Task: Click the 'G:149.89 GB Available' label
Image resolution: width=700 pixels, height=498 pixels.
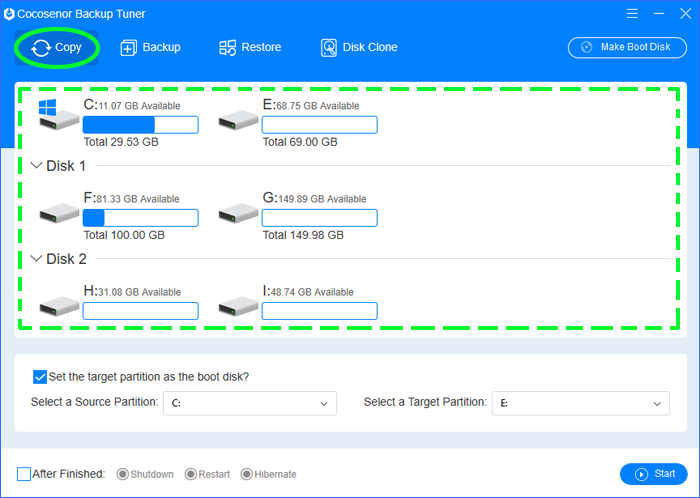Action: (x=315, y=198)
